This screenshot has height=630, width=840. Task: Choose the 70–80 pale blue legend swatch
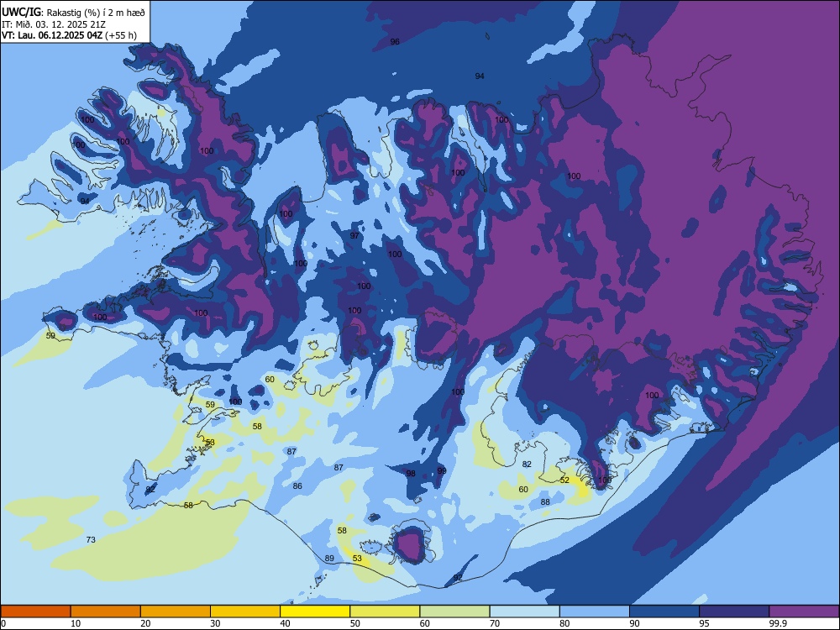[x=524, y=612]
